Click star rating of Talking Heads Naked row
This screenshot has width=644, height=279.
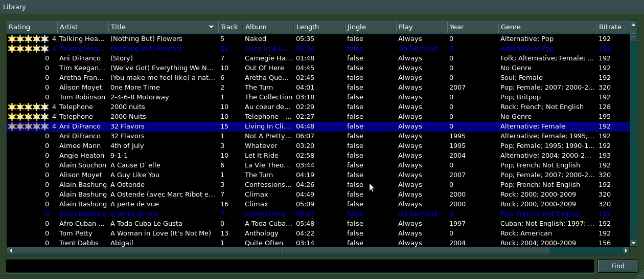(29, 39)
